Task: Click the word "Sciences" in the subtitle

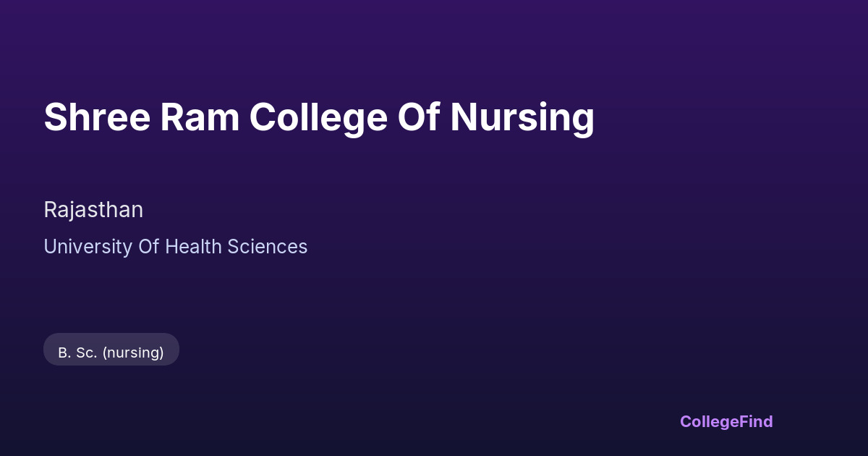Action: pyautogui.click(x=268, y=247)
